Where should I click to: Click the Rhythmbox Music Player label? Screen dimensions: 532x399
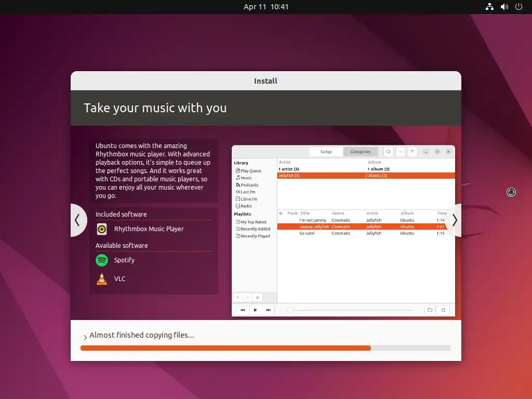point(149,229)
